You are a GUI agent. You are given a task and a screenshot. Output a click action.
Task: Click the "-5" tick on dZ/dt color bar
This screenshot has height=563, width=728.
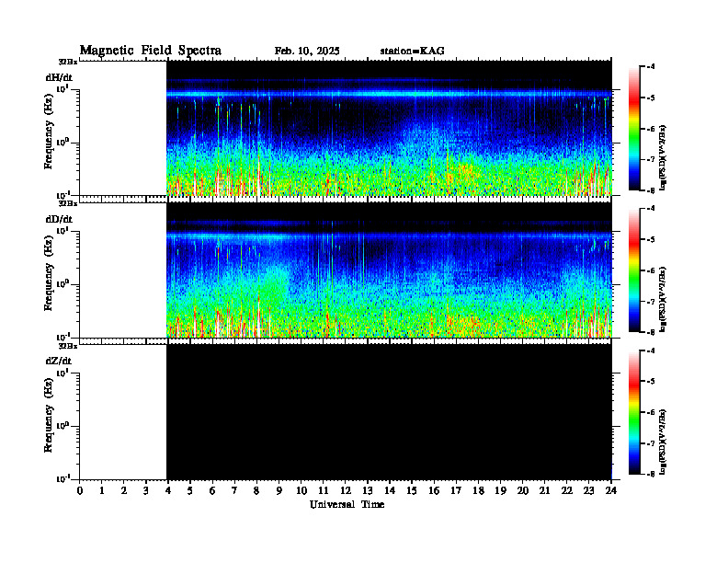[x=651, y=382]
